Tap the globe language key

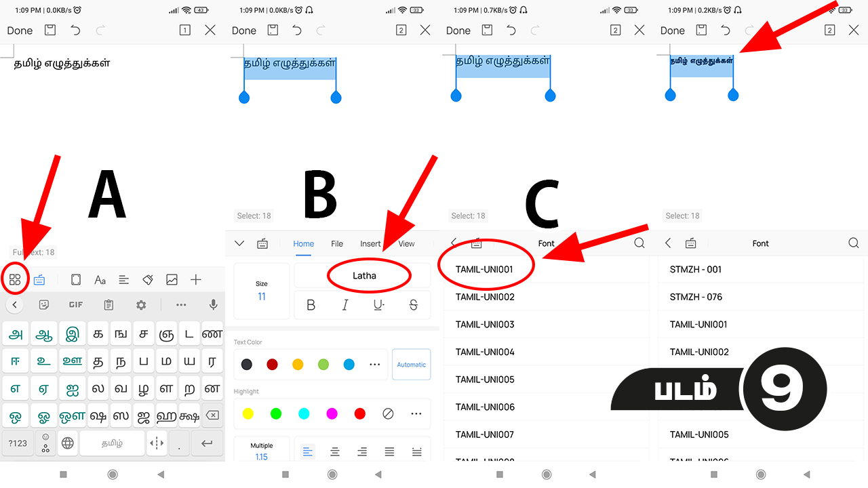(68, 443)
